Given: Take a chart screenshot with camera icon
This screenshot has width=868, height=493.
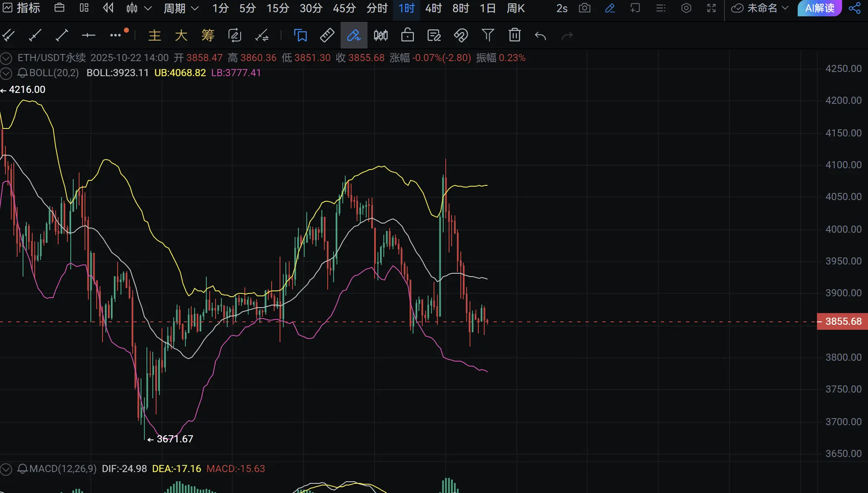Looking at the screenshot, I should (585, 8).
